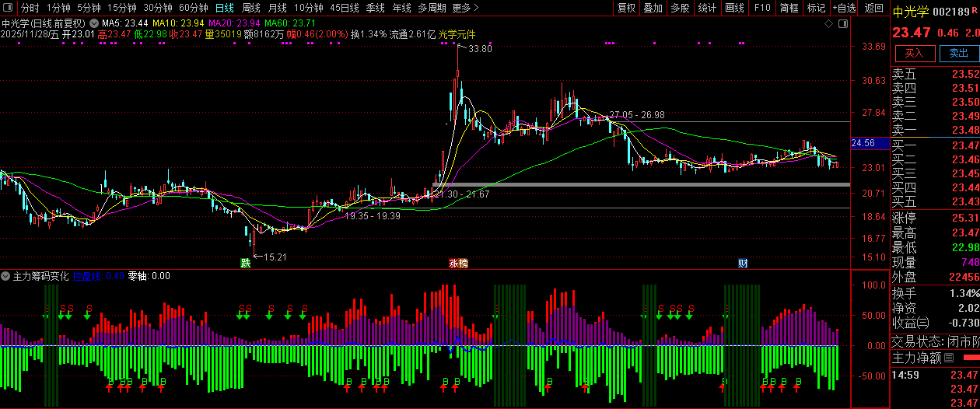980x409 pixels.
Task: Click the 买一 price 23.47 row
Action: (x=935, y=145)
